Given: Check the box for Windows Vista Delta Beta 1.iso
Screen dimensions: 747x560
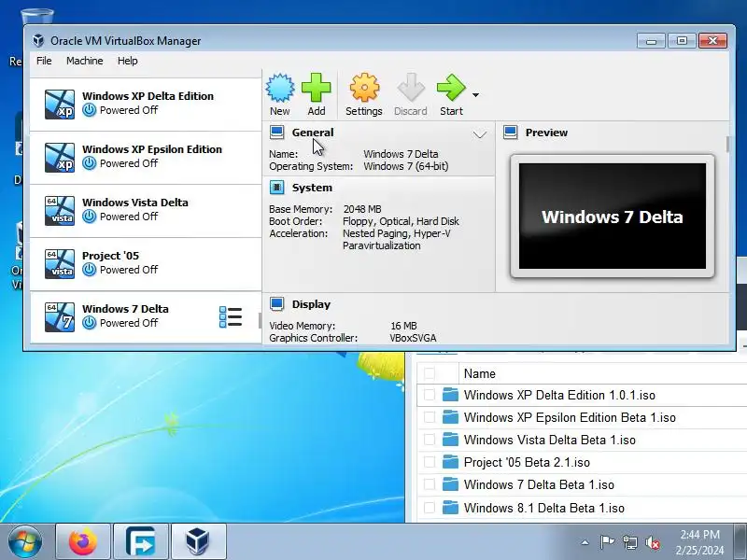Looking at the screenshot, I should tap(430, 440).
